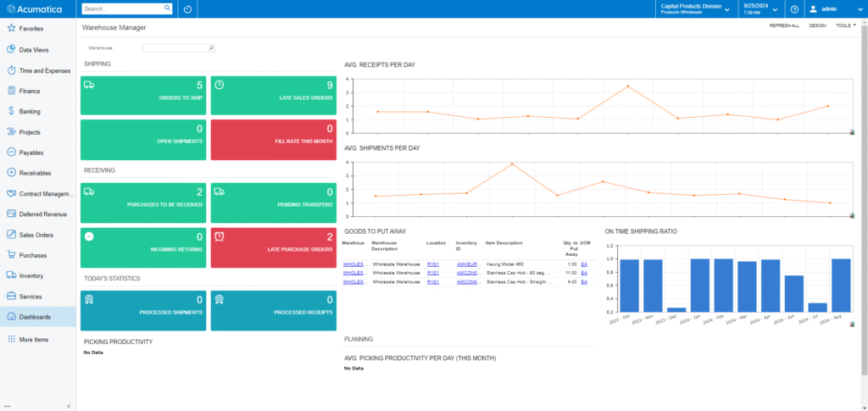Click the Design button
This screenshot has height=411, width=868.
tap(817, 25)
